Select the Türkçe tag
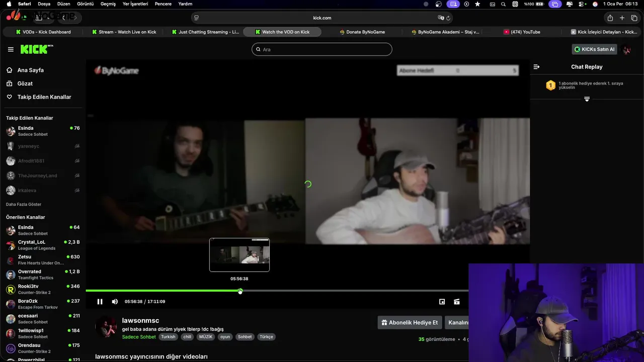 point(266,337)
